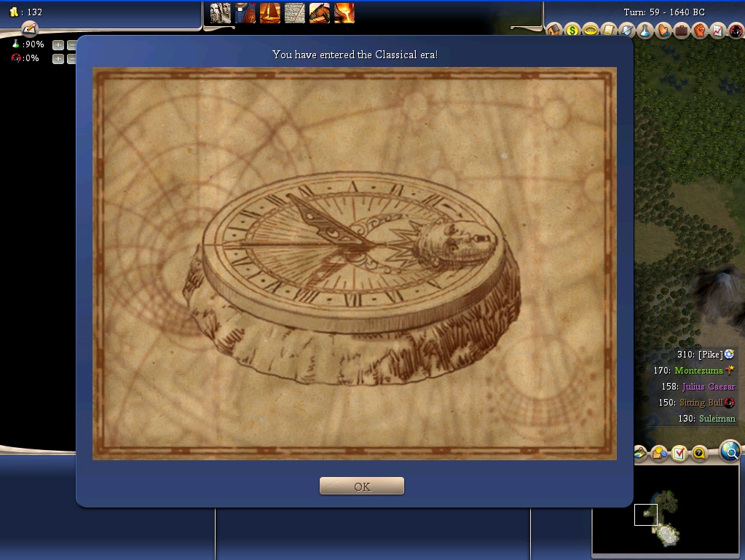This screenshot has height=560, width=745.
Task: Click the spy icon beside Sitting Bull
Action: pos(729,403)
